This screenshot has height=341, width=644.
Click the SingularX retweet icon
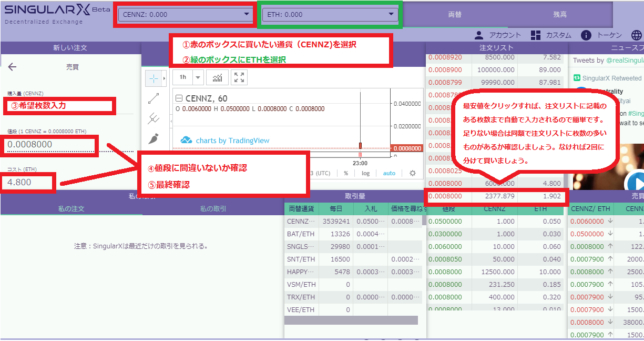click(x=576, y=78)
